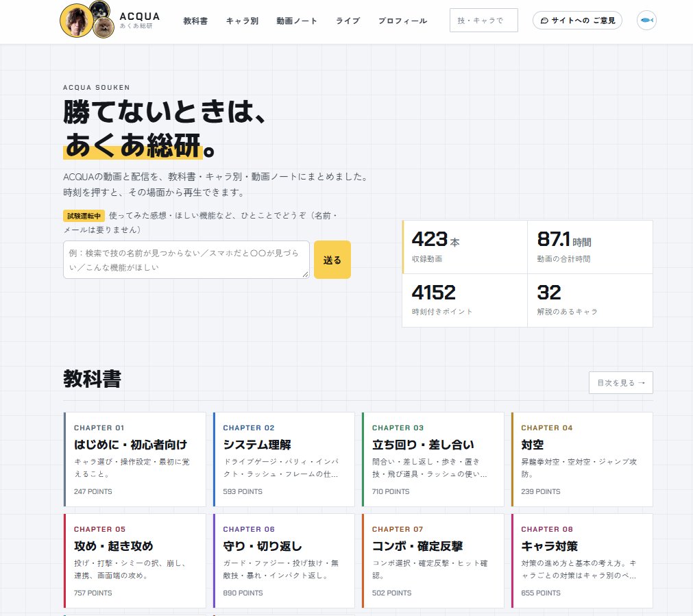
Task: Click the ACQUA SOUKEN label
Action: (x=97, y=88)
